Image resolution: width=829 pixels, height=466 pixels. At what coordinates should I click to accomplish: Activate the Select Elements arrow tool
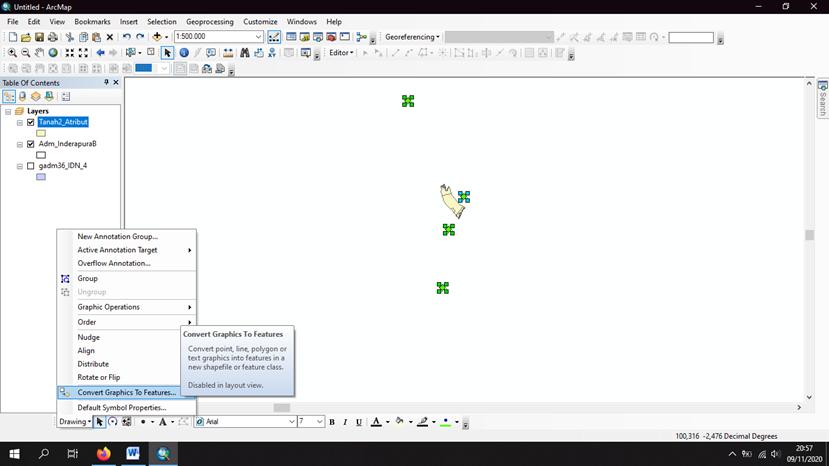pos(168,53)
